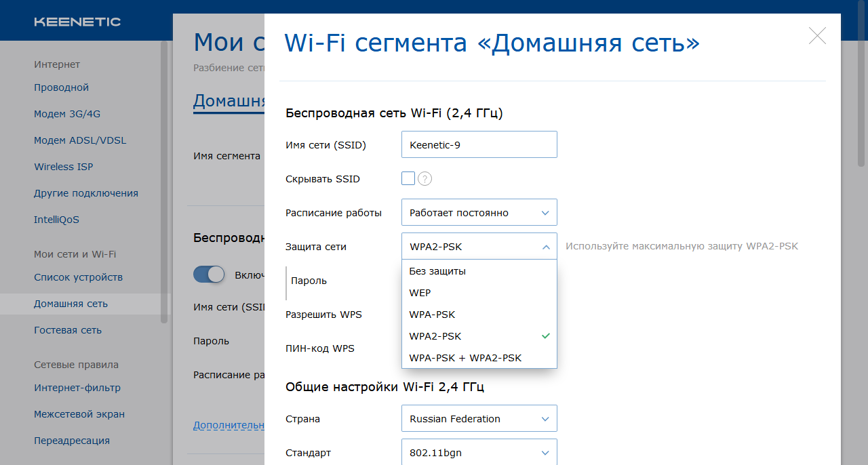Click the ПИН-код WPS label
The image size is (868, 465).
(x=319, y=348)
